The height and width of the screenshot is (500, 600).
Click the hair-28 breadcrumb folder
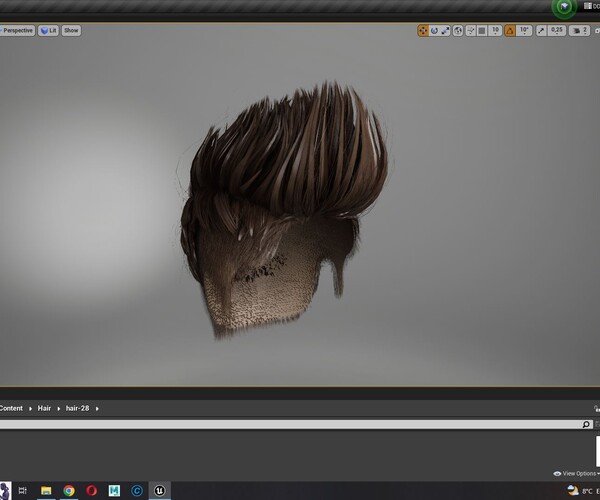tap(77, 408)
